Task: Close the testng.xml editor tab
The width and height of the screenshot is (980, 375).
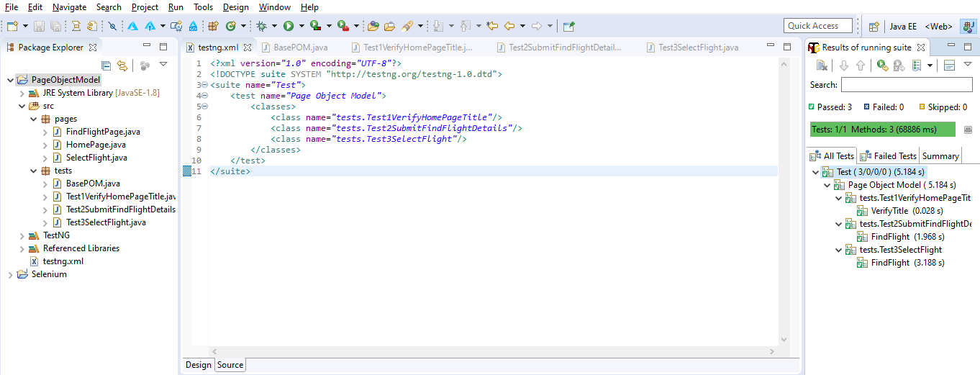Action: click(x=247, y=48)
